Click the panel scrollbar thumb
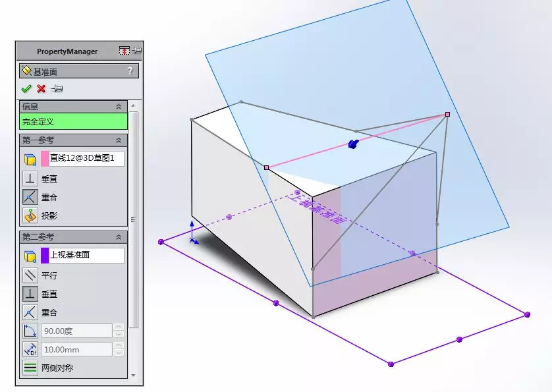The height and width of the screenshot is (392, 552). [x=133, y=219]
